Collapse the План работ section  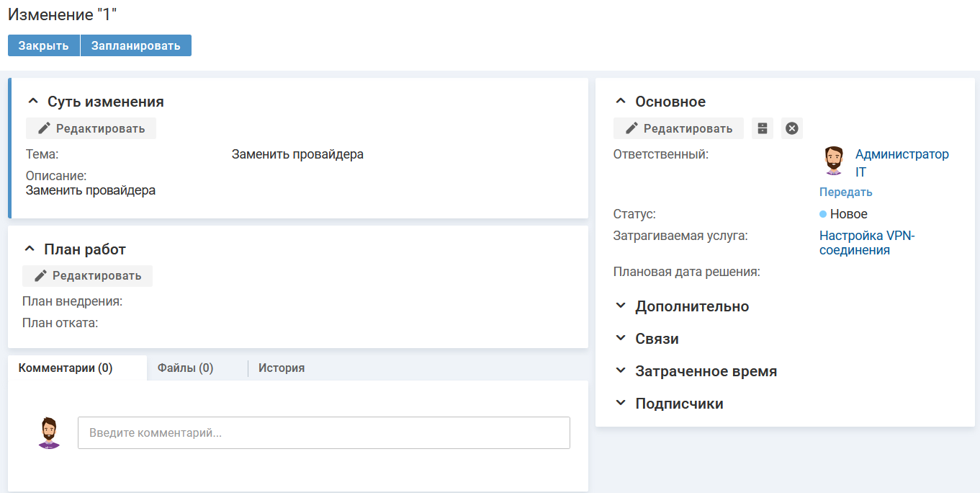pyautogui.click(x=30, y=249)
